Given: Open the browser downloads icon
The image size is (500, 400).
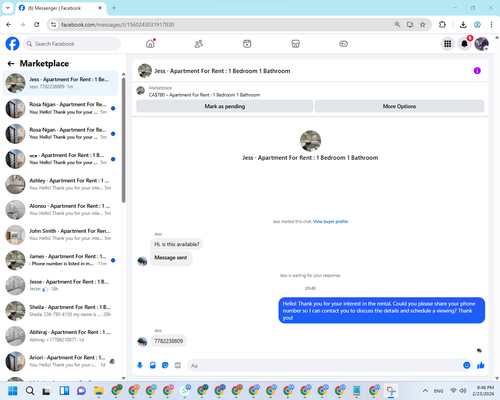Looking at the screenshot, I should point(463,25).
